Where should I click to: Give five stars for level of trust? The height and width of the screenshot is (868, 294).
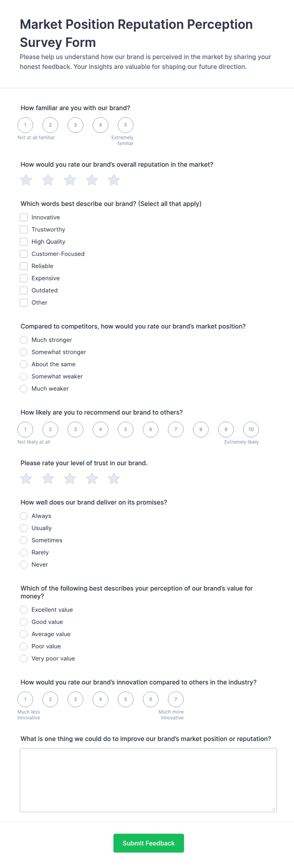(x=114, y=478)
